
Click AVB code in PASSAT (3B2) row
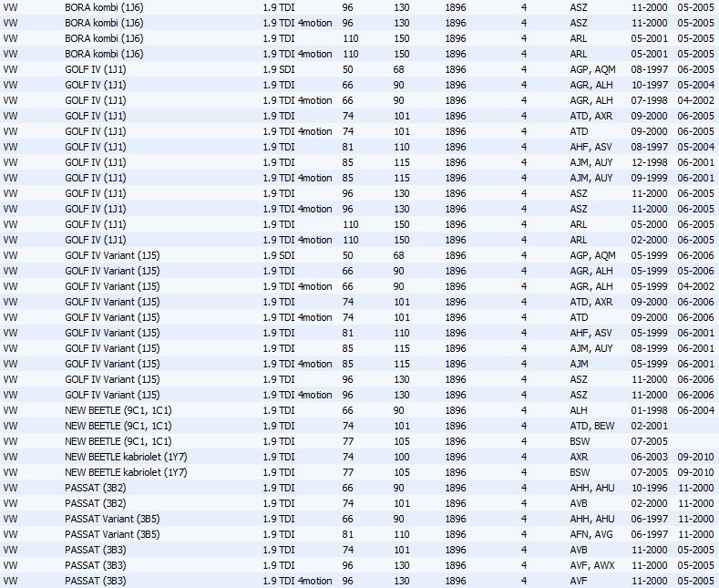point(579,503)
